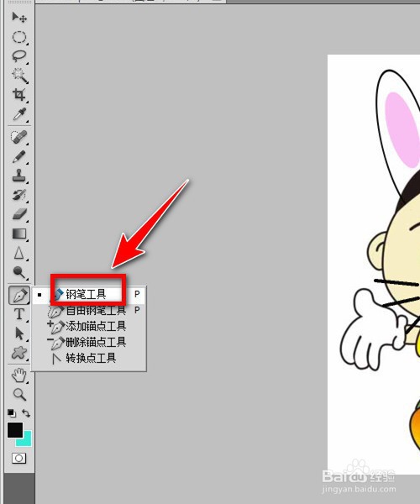Image resolution: width=420 pixels, height=504 pixels.
Task: Select the Gradient tool
Action: click(19, 234)
